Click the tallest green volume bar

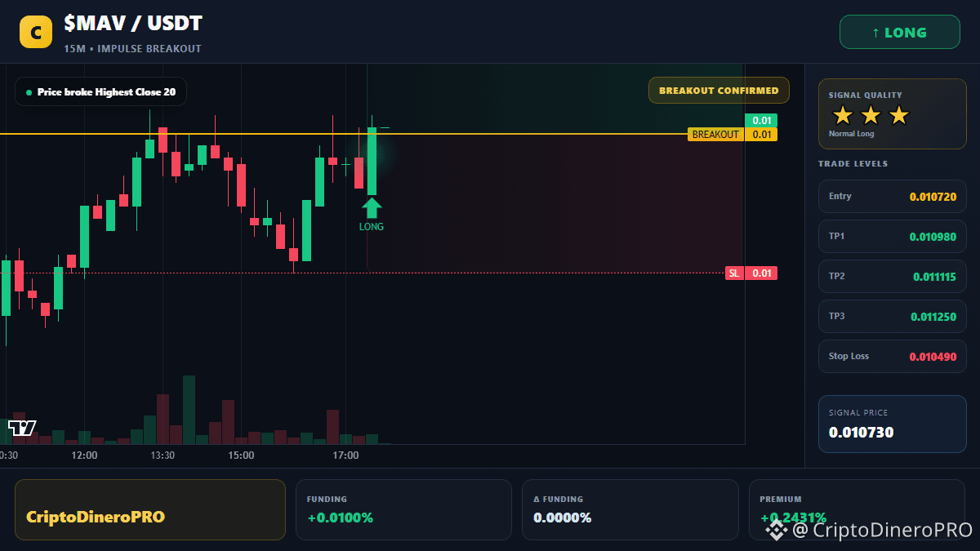coord(189,410)
